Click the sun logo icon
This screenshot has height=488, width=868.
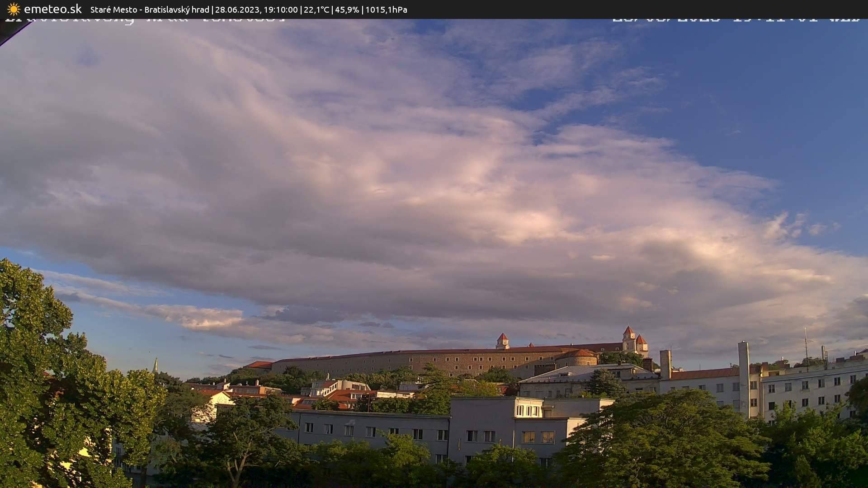[x=14, y=9]
